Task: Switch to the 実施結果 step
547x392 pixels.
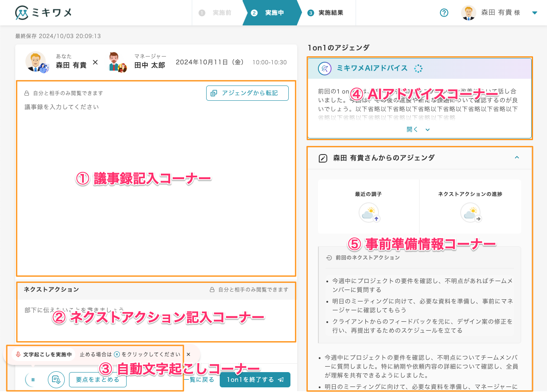Action: [326, 13]
